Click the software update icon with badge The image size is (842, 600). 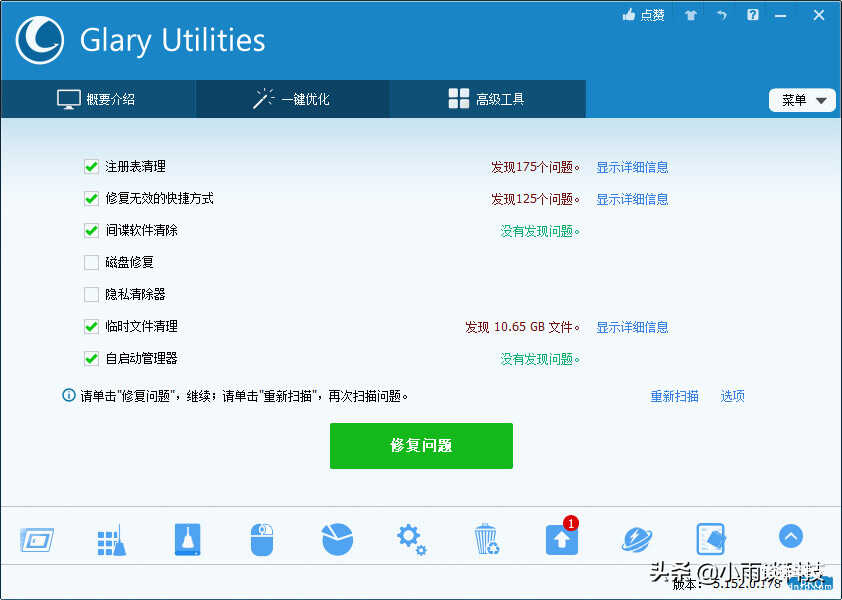pos(562,536)
